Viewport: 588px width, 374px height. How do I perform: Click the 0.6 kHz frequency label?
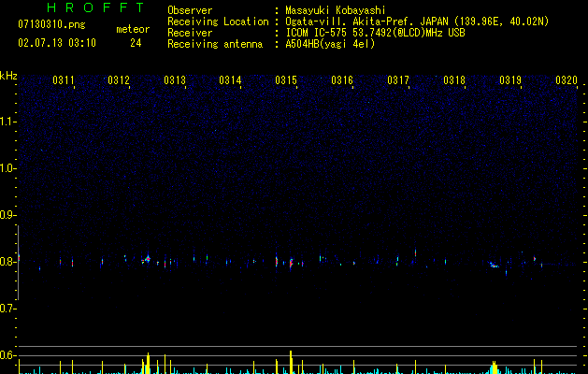tap(7, 355)
